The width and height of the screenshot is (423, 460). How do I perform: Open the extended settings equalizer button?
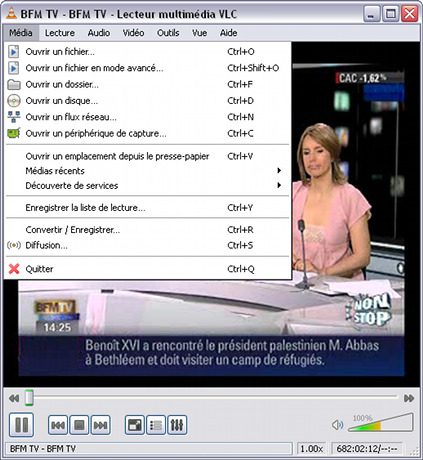177,425
